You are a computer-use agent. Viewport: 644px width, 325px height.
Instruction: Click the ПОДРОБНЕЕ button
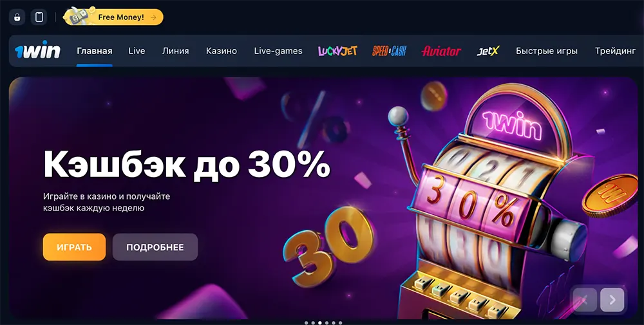coord(155,247)
